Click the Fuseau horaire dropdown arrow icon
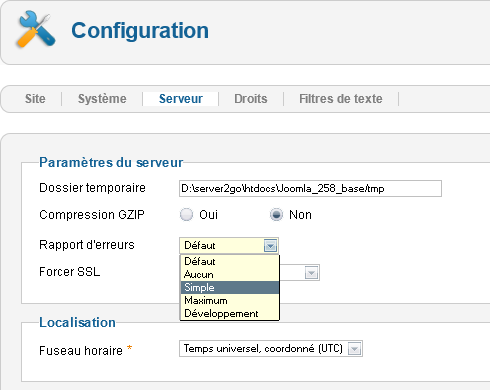This screenshot has height=390, width=490. [x=354, y=349]
